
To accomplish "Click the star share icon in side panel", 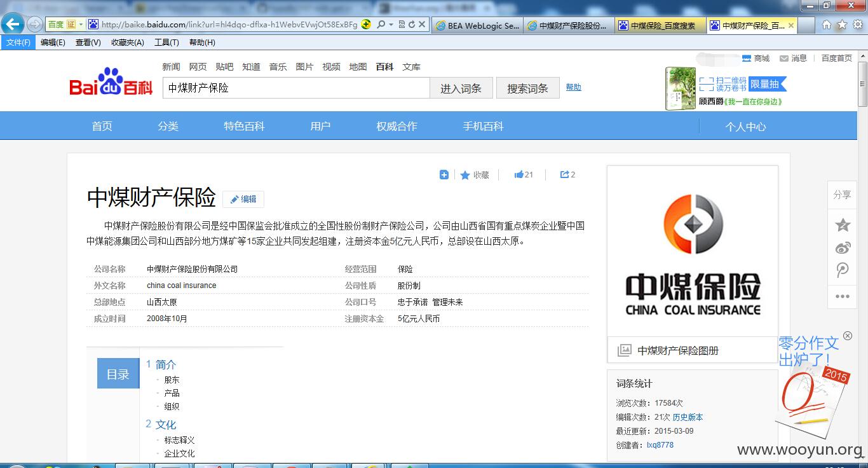I will 843,224.
